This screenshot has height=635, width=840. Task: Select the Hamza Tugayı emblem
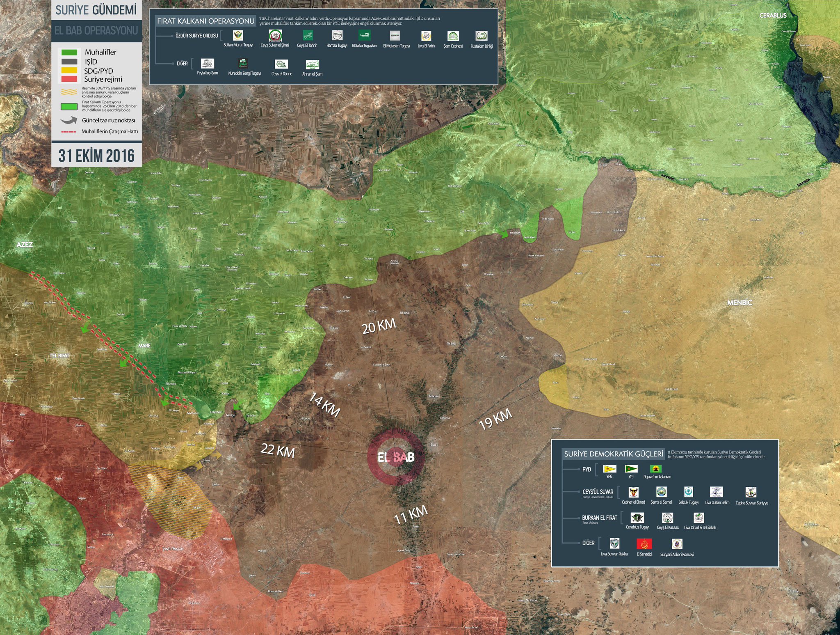(337, 35)
